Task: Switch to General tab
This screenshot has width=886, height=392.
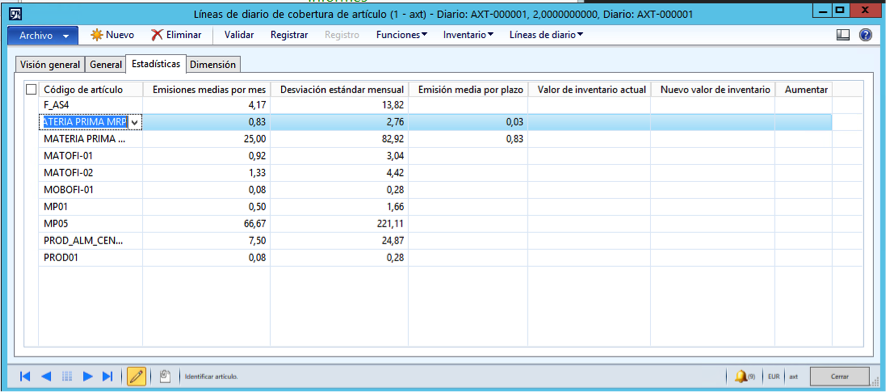Action: tap(106, 65)
